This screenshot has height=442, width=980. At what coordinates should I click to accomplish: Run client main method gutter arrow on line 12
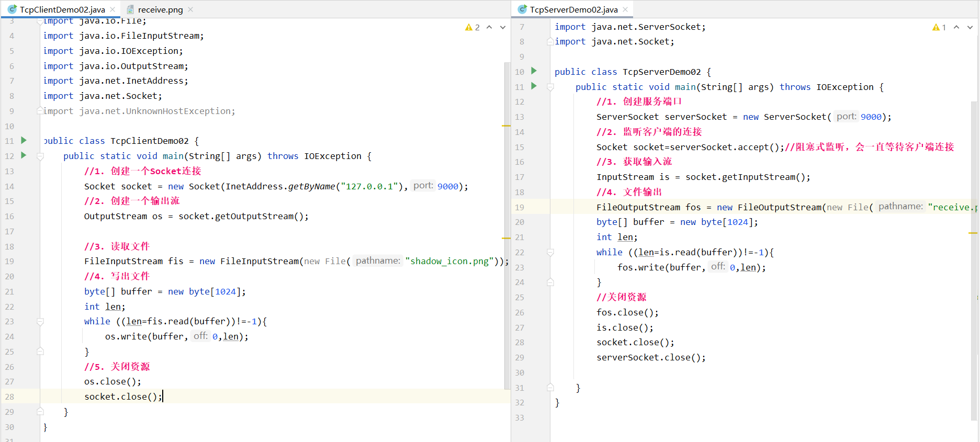pyautogui.click(x=24, y=155)
